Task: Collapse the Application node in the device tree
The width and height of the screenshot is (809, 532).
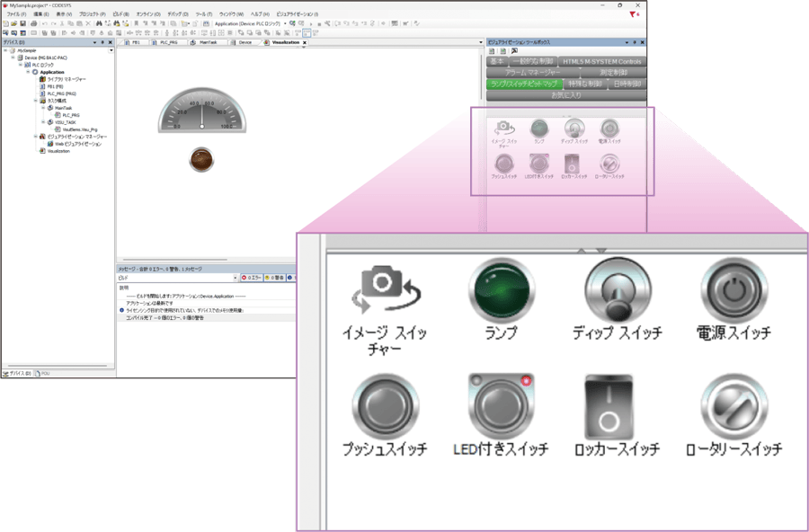Action: click(x=28, y=72)
